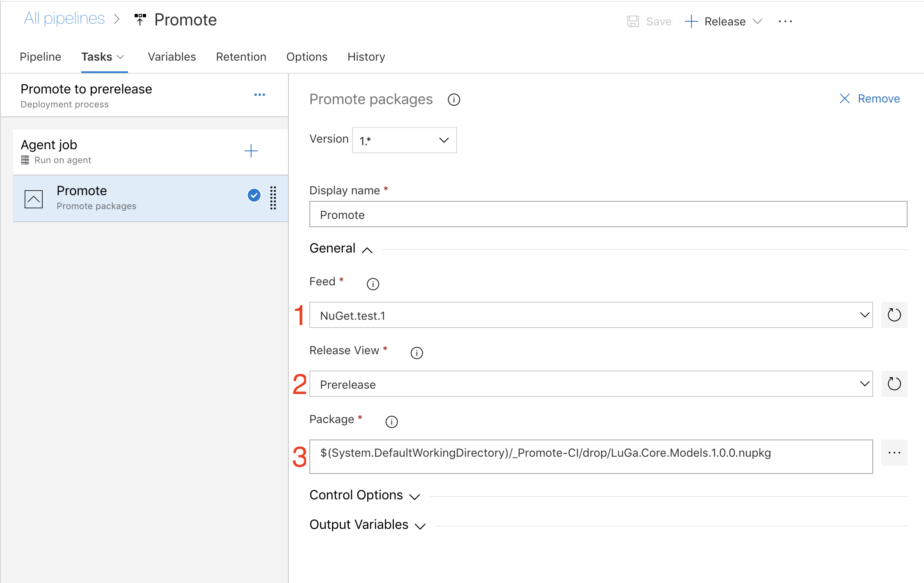Click the Promote task drag handle
The width and height of the screenshot is (924, 583).
[x=273, y=198]
